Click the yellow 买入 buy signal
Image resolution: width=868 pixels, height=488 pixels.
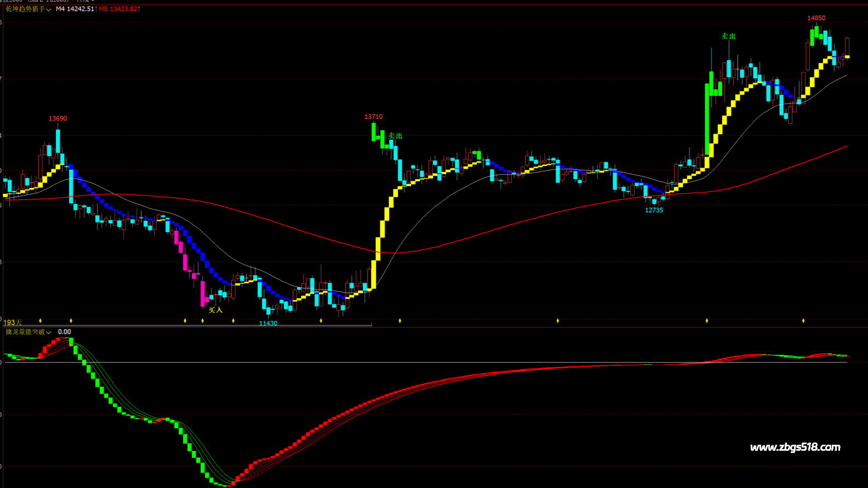click(x=215, y=310)
